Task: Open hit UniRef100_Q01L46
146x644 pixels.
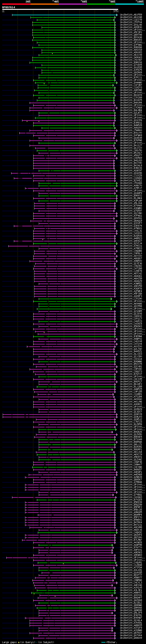Action: point(131,25)
